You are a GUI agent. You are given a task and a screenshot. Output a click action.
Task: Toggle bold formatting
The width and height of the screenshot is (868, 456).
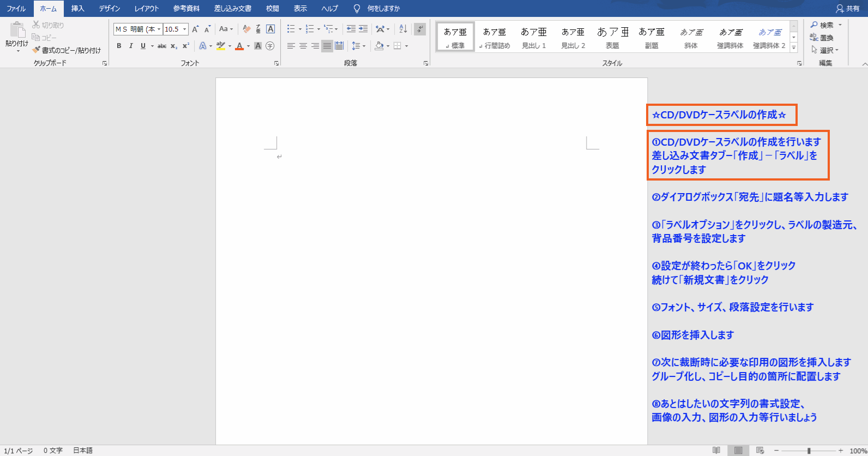[119, 46]
